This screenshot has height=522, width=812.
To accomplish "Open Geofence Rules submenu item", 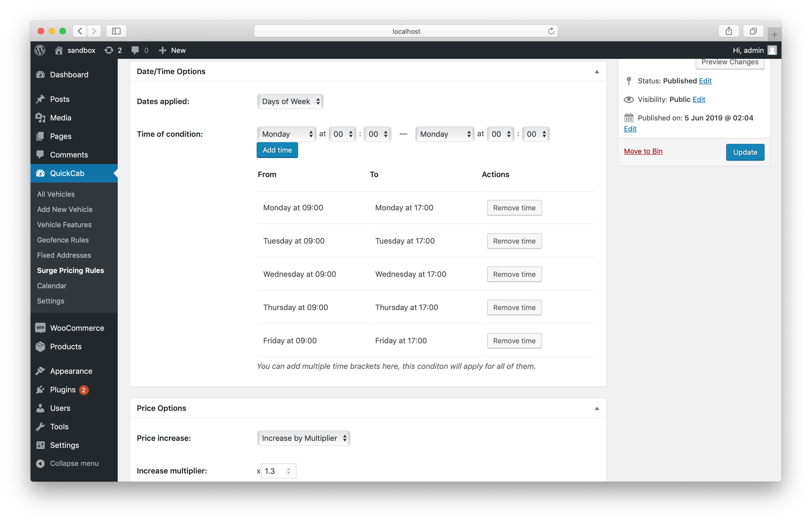I will (63, 240).
